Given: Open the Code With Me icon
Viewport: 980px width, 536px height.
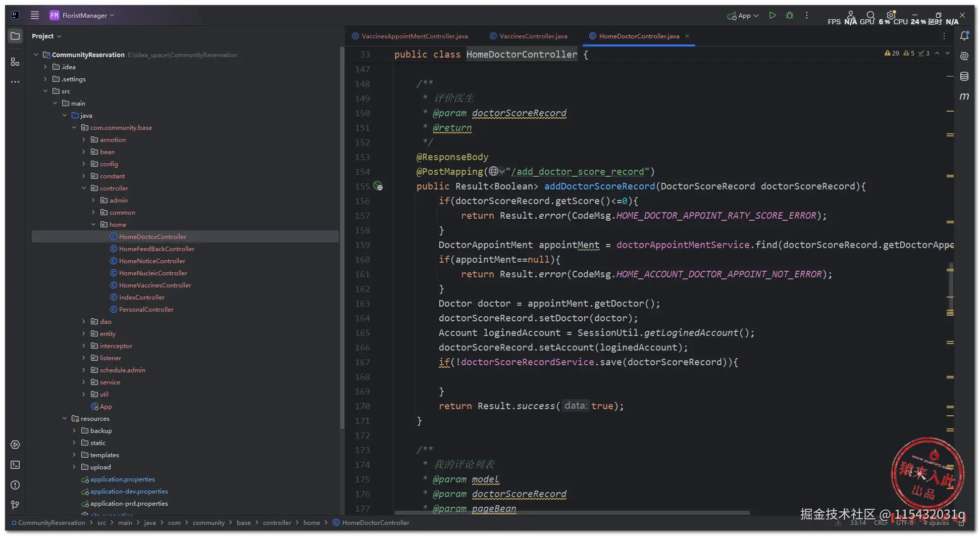Looking at the screenshot, I should point(851,15).
